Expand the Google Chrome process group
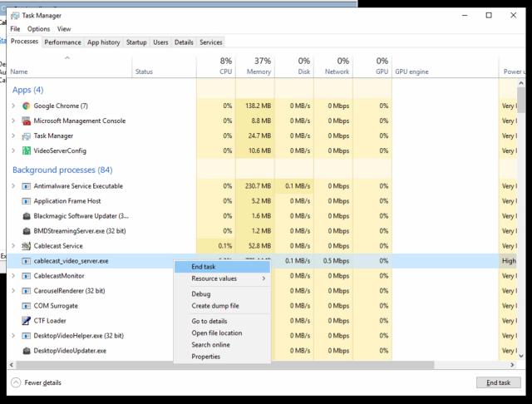Viewport: 532px width, 404px height. click(13, 106)
